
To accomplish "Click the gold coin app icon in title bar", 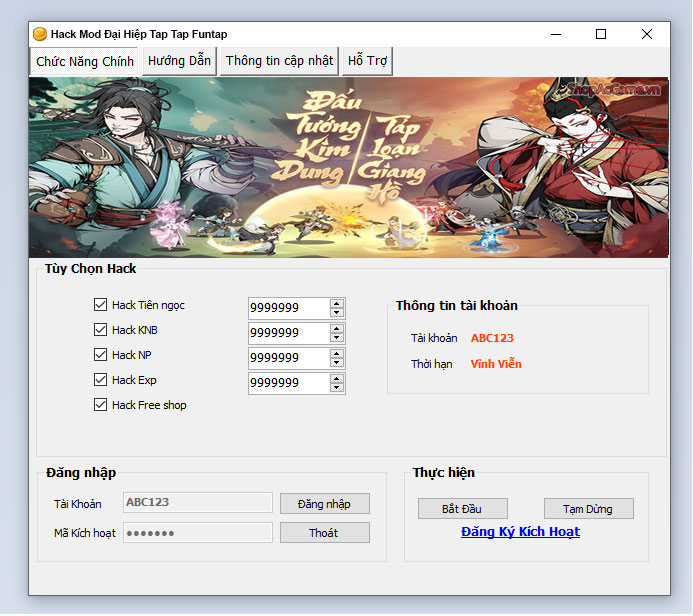I will [x=40, y=34].
